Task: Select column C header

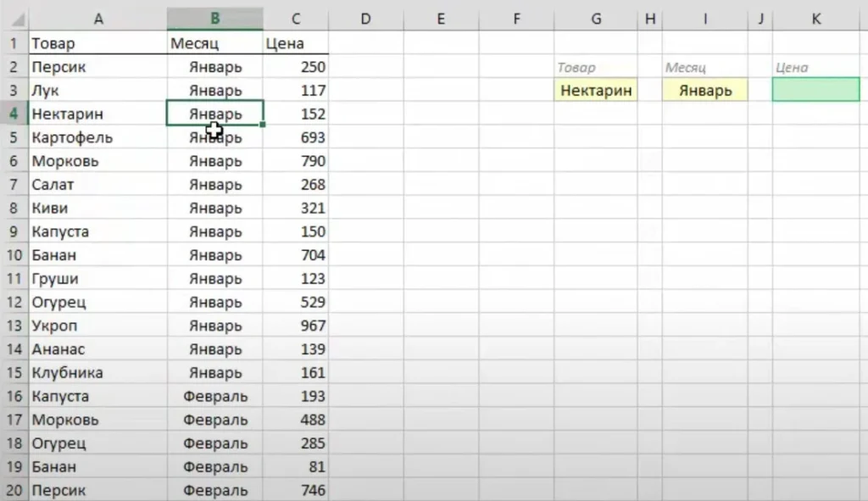Action: (x=295, y=19)
